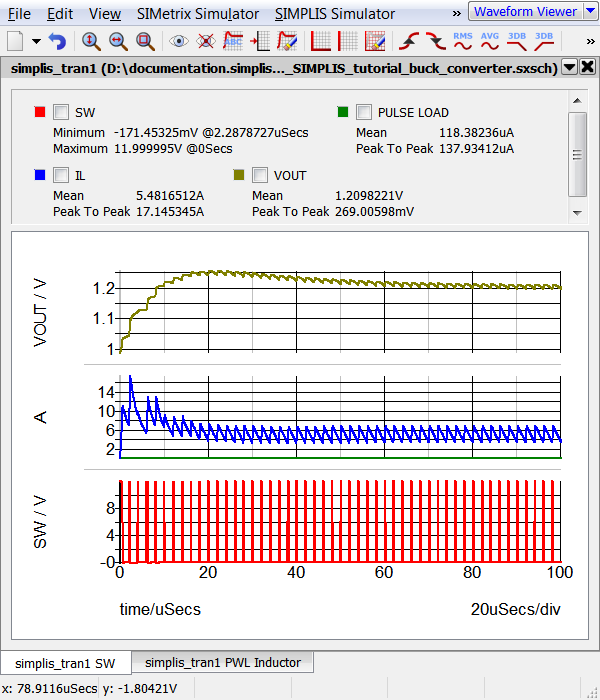
Task: Click the legend panel scroll down arrow
Action: (577, 212)
